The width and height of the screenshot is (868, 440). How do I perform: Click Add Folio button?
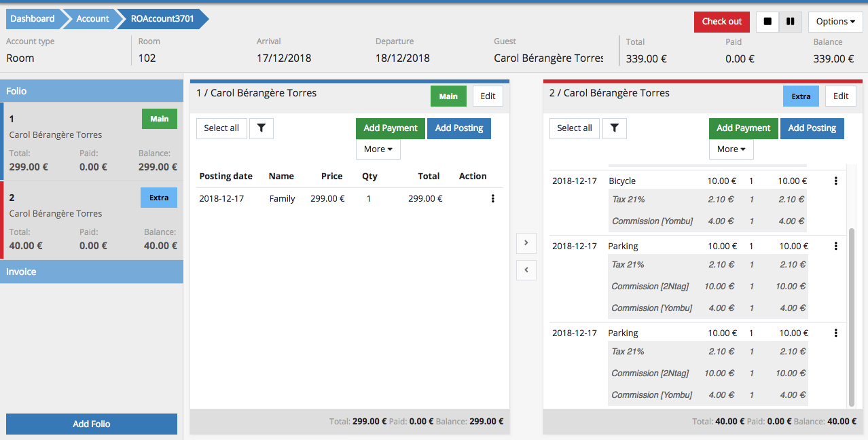pos(92,424)
